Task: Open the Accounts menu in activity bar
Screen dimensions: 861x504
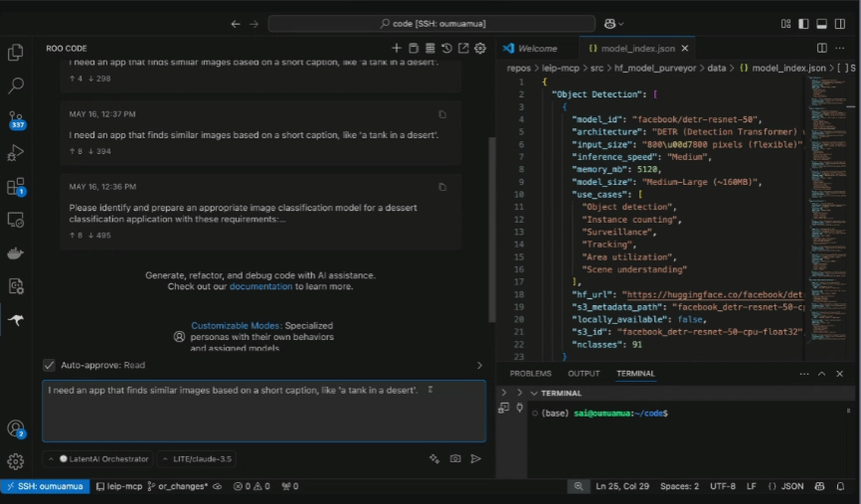Action: (16, 428)
